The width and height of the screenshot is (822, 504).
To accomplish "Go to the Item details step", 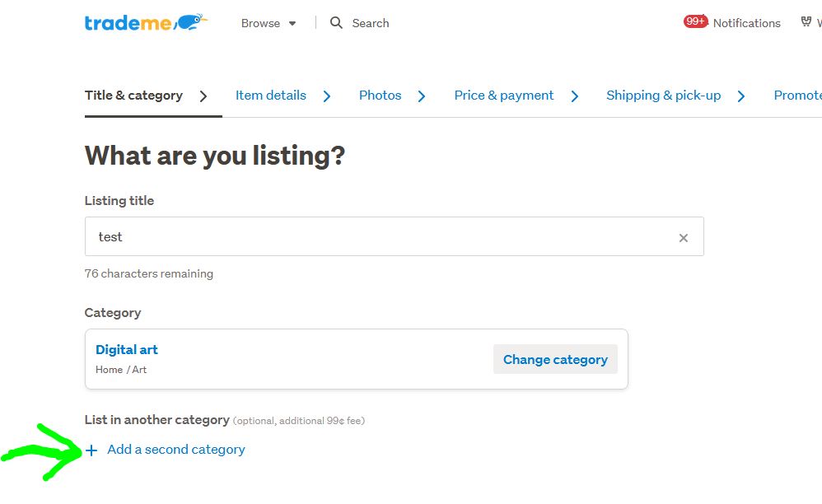I will pyautogui.click(x=270, y=96).
